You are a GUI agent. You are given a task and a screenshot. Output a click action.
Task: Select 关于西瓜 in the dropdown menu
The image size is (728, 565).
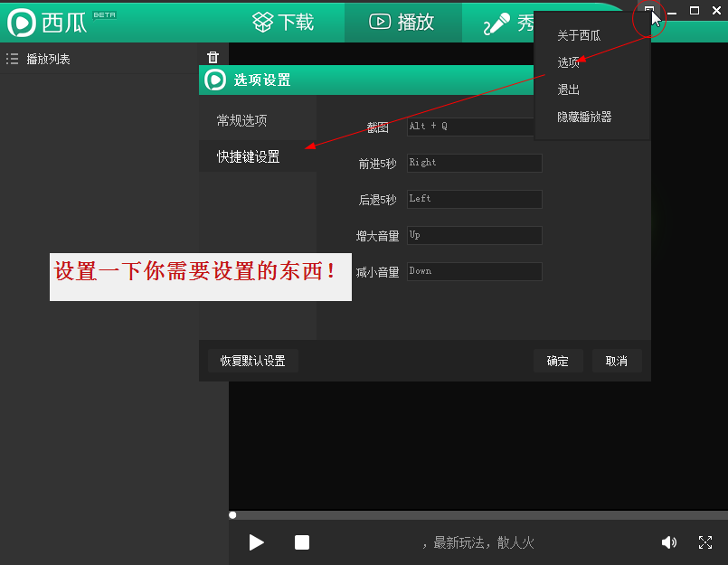coord(579,35)
